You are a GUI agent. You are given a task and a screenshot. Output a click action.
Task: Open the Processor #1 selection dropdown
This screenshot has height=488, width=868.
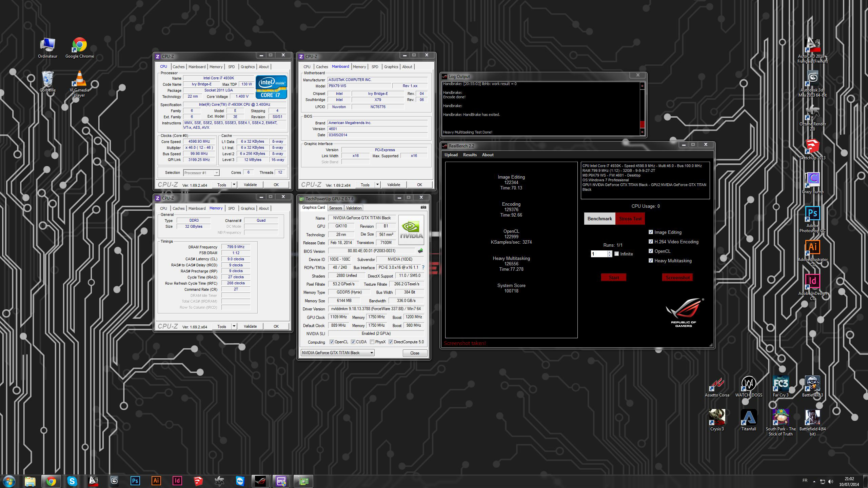[201, 173]
